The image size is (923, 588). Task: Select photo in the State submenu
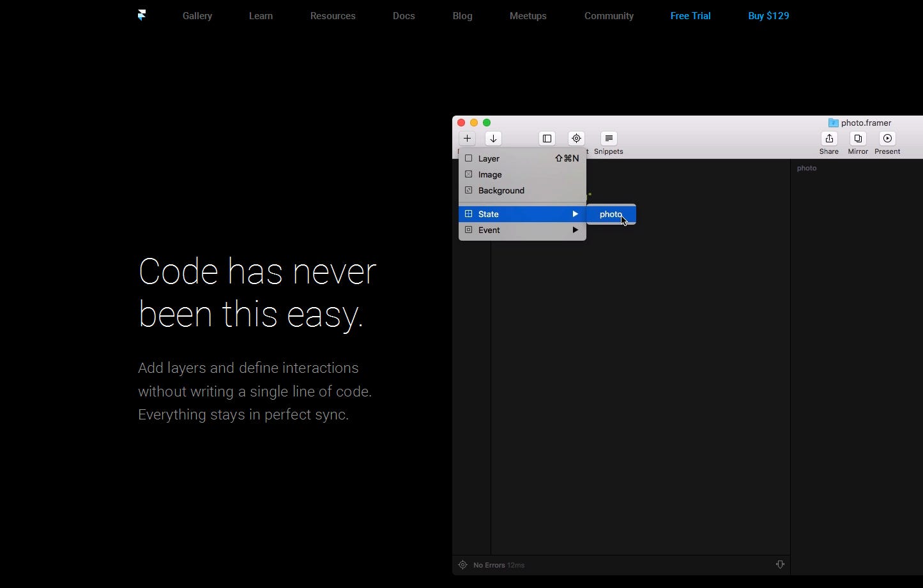[x=611, y=215]
